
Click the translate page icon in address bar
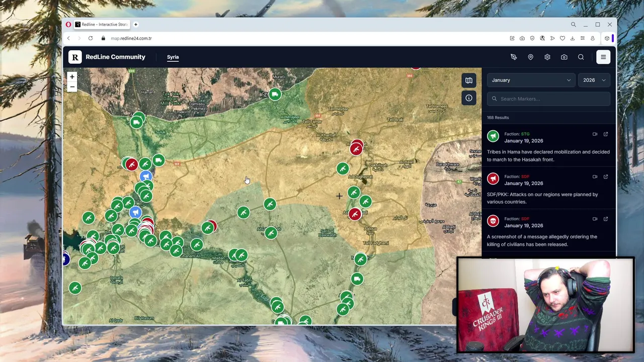pos(542,38)
